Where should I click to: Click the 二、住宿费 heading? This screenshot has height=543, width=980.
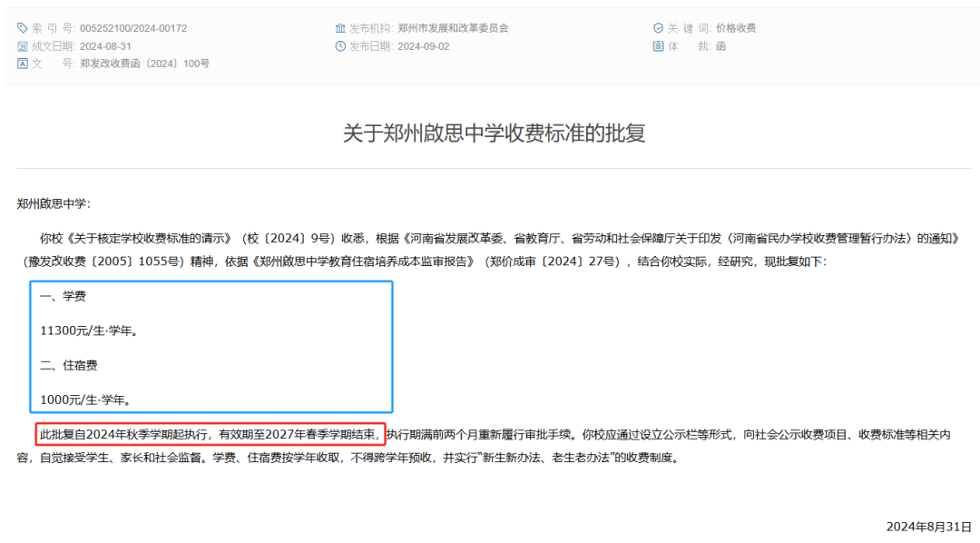[69, 365]
